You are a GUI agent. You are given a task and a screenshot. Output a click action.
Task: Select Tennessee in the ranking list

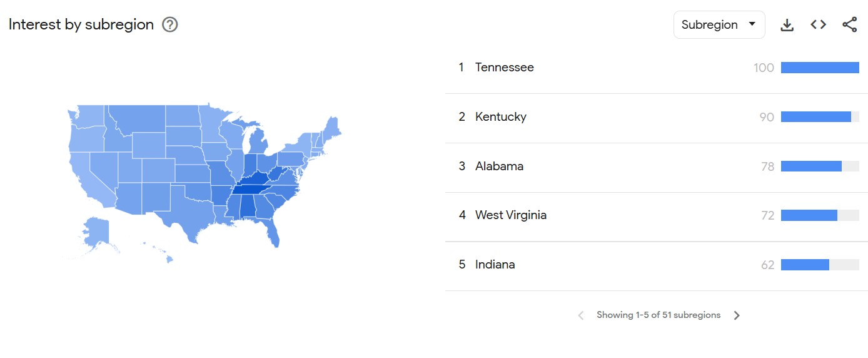point(504,68)
